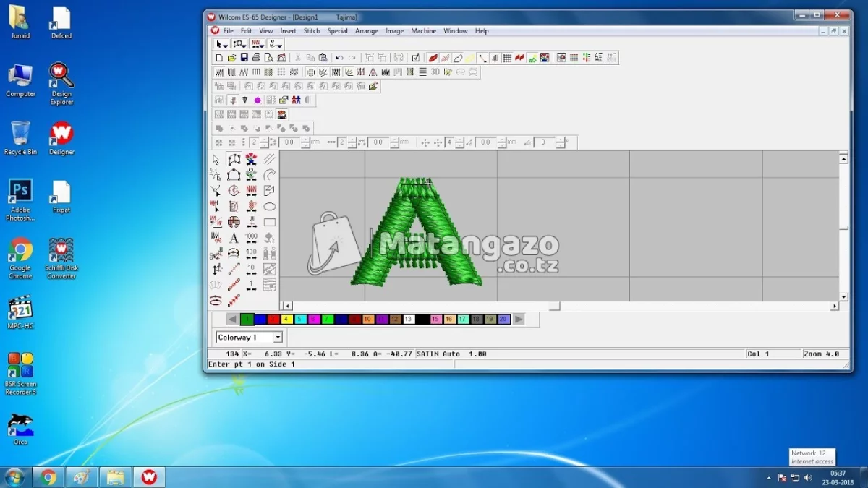Pick the arrow Select Object tool
This screenshot has height=488, width=868.
(216, 160)
